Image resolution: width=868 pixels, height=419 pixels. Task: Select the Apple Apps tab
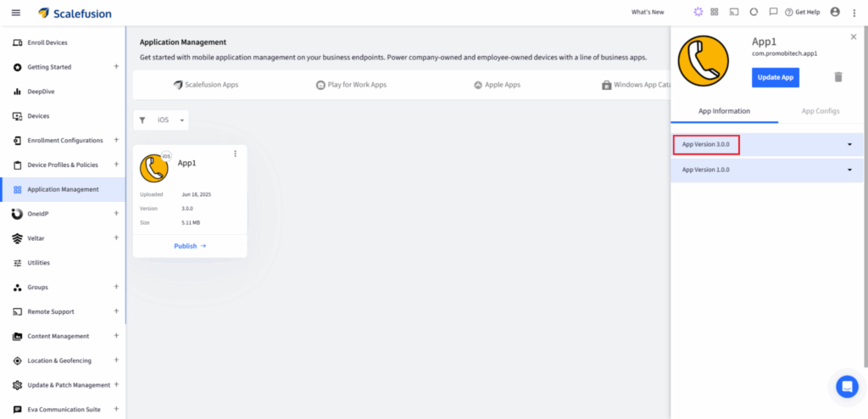pos(497,85)
